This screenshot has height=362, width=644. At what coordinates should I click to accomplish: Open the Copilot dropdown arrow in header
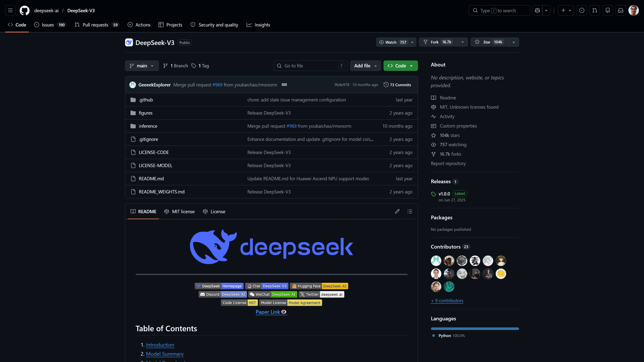[x=546, y=11]
